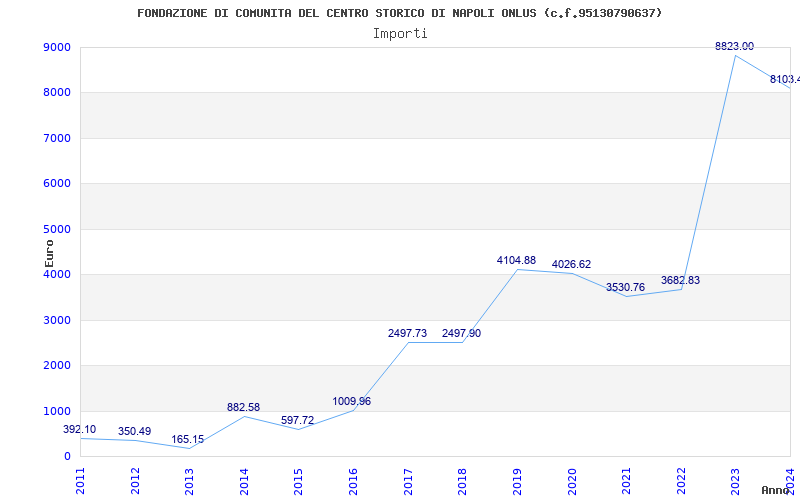
Task: Click the 8823.00 peak data label
Action: point(734,46)
